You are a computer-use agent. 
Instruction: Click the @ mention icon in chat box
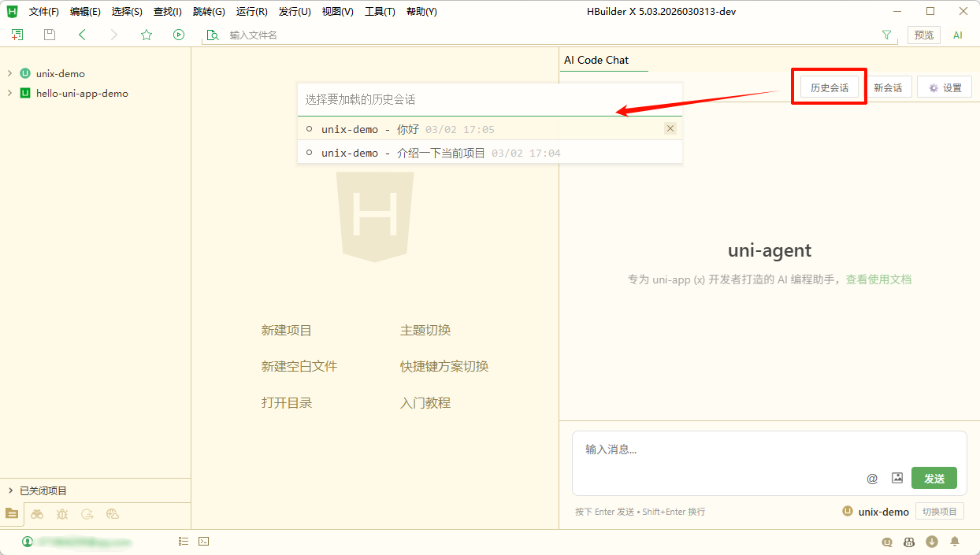[872, 478]
